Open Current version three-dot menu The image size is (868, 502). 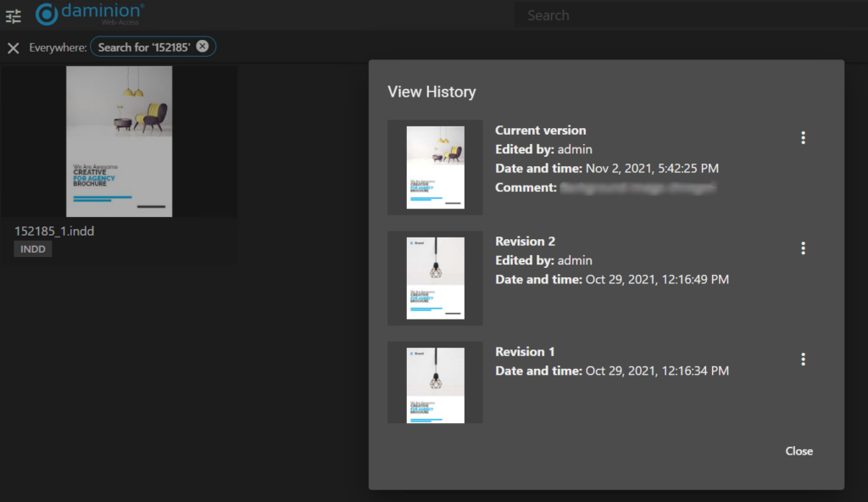coord(803,138)
